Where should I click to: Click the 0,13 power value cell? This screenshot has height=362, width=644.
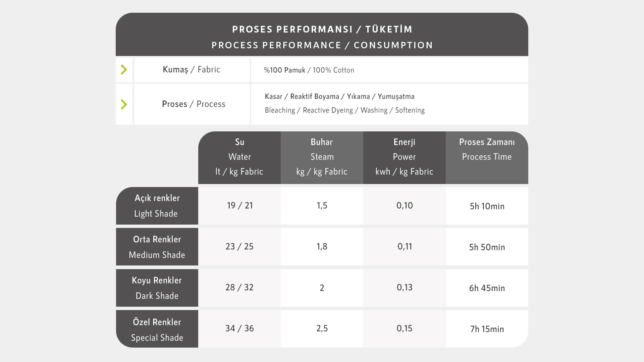coord(404,288)
